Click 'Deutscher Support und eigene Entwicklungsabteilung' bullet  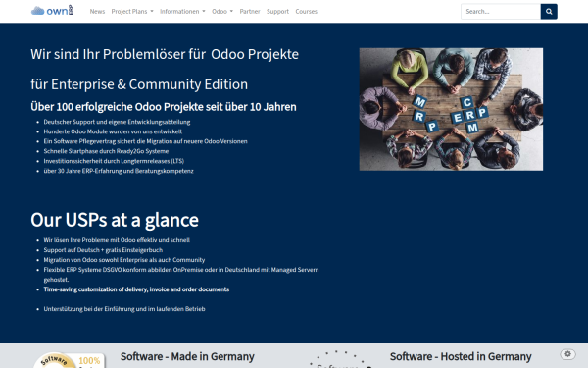[x=117, y=122]
